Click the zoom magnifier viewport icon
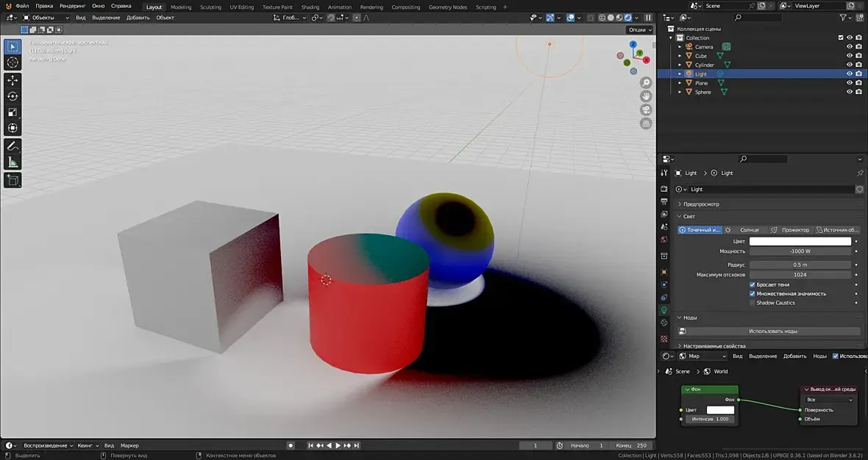This screenshot has width=868, height=460. click(x=646, y=83)
